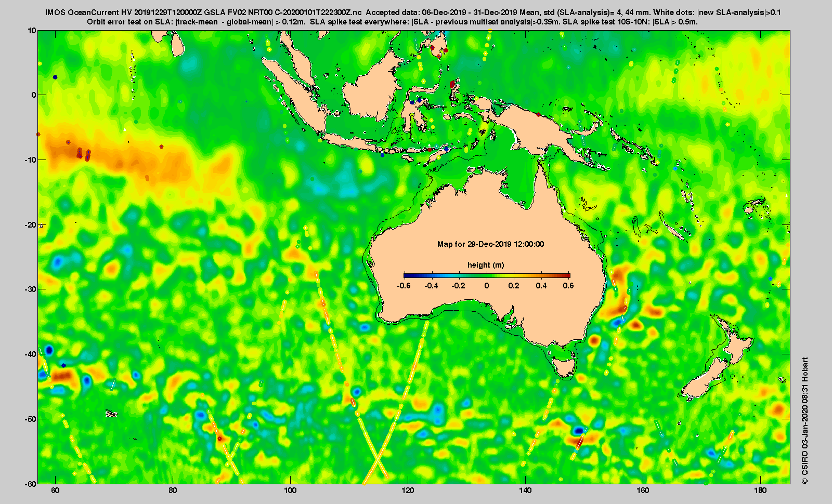Click the longitude axis label 160
The width and height of the screenshot is (832, 504).
643,490
